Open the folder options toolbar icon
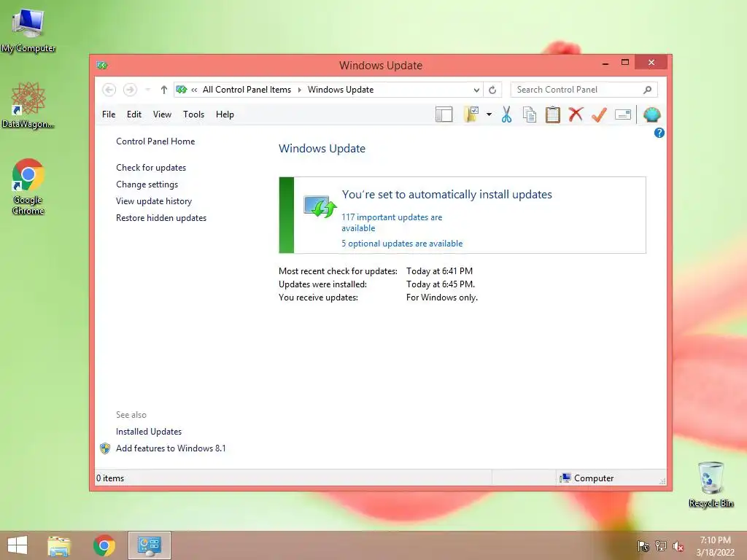 pos(471,114)
